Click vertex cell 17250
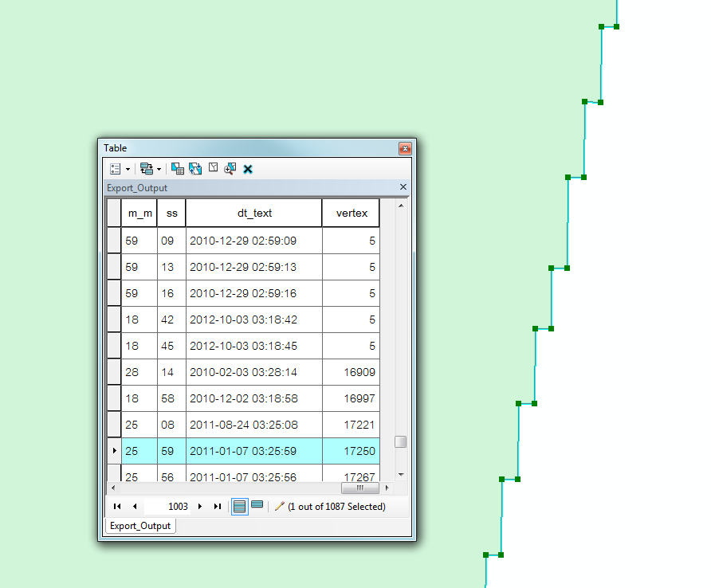Viewport: 711px width, 588px height. [352, 451]
